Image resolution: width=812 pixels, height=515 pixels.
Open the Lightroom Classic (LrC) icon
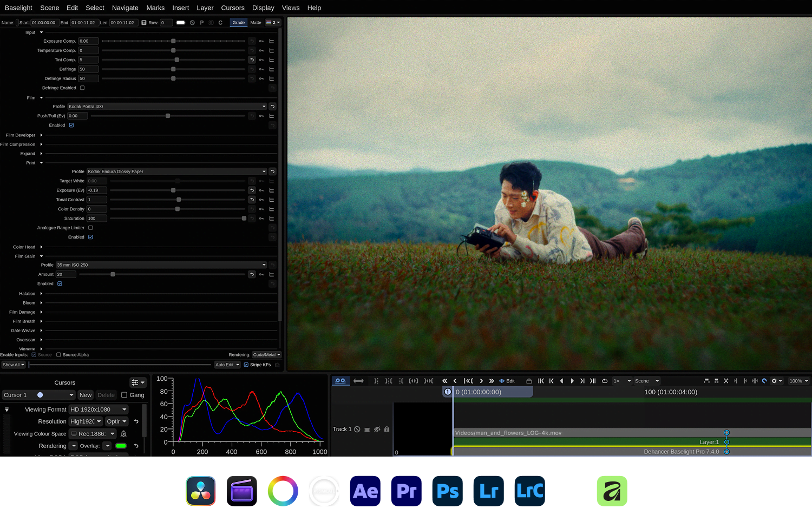(530, 491)
